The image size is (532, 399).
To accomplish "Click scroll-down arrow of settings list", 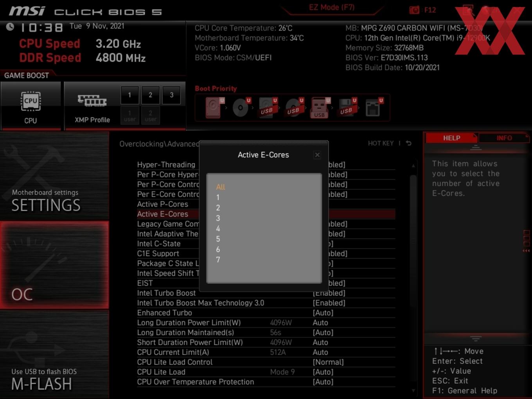I will click(413, 390).
